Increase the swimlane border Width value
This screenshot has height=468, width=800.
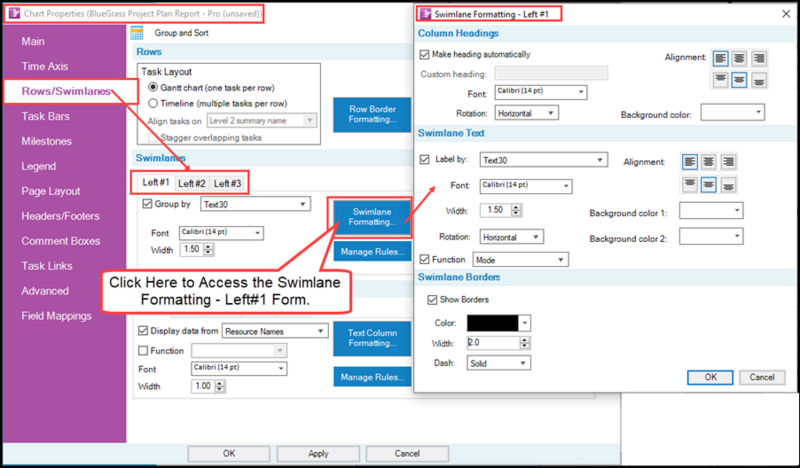pos(524,339)
